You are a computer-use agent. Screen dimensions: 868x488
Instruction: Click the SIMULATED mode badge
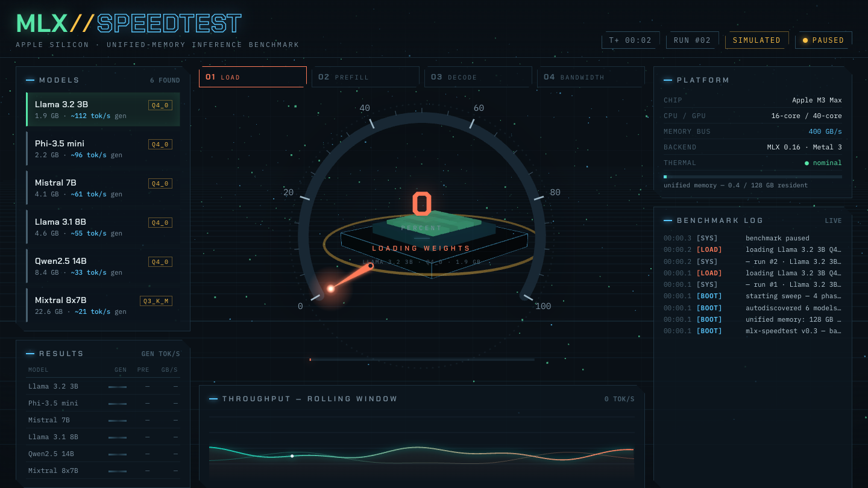tap(756, 40)
